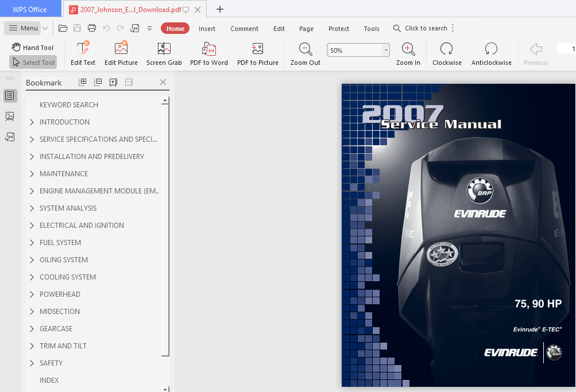The height and width of the screenshot is (392, 576).
Task: Click the Zoom Out button
Action: click(306, 53)
